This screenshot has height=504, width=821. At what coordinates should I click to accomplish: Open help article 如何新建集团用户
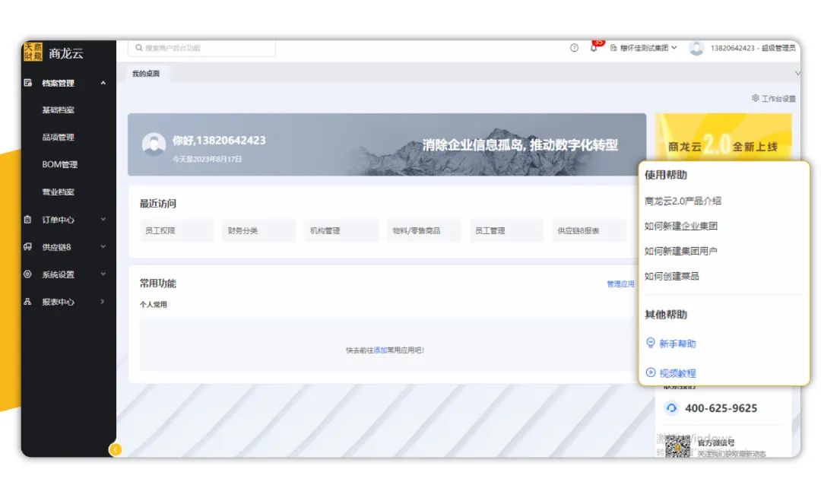tap(680, 251)
